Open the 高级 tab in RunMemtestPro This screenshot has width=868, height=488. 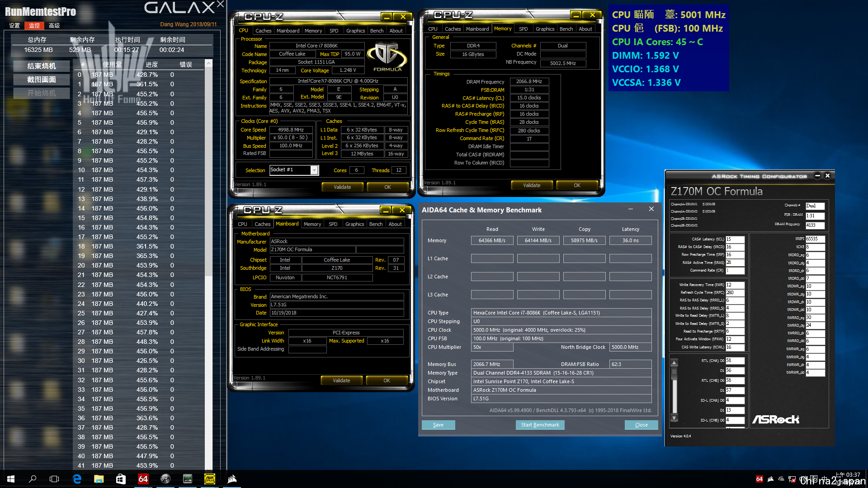tap(54, 25)
